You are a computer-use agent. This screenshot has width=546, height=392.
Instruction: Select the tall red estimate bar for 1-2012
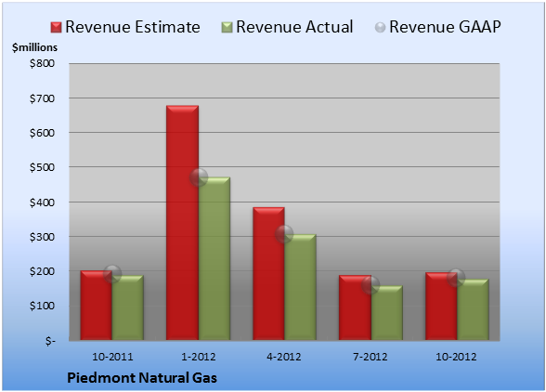click(182, 223)
